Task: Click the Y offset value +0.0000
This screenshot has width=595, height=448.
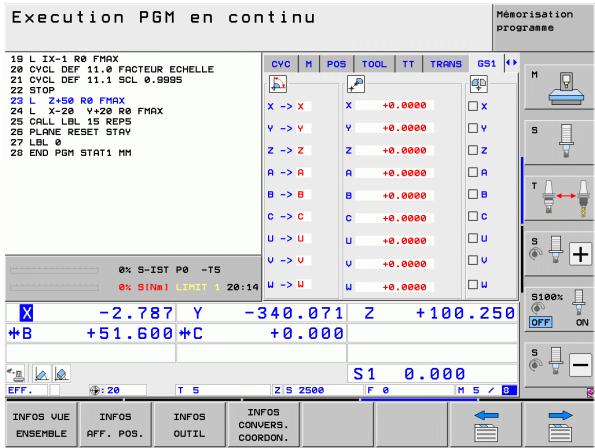Action: point(395,128)
